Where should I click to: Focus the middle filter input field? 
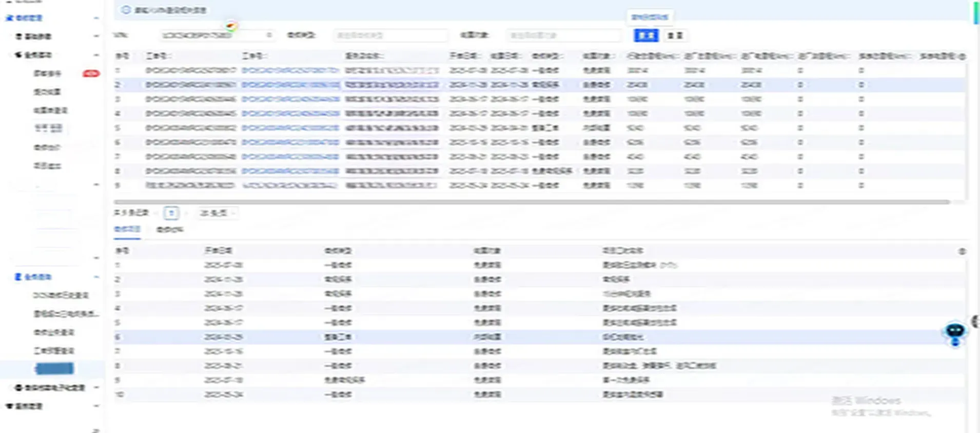[x=390, y=35]
